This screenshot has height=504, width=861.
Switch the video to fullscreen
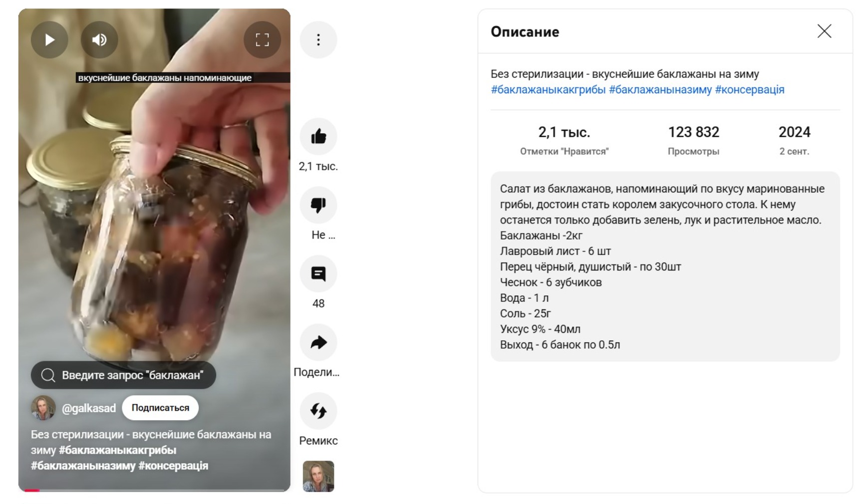coord(262,39)
